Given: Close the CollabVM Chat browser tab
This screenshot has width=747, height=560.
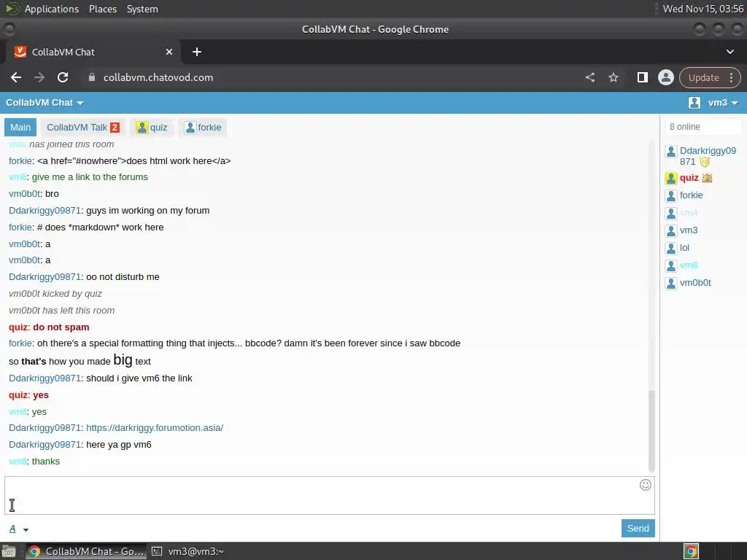Looking at the screenshot, I should (x=169, y=52).
